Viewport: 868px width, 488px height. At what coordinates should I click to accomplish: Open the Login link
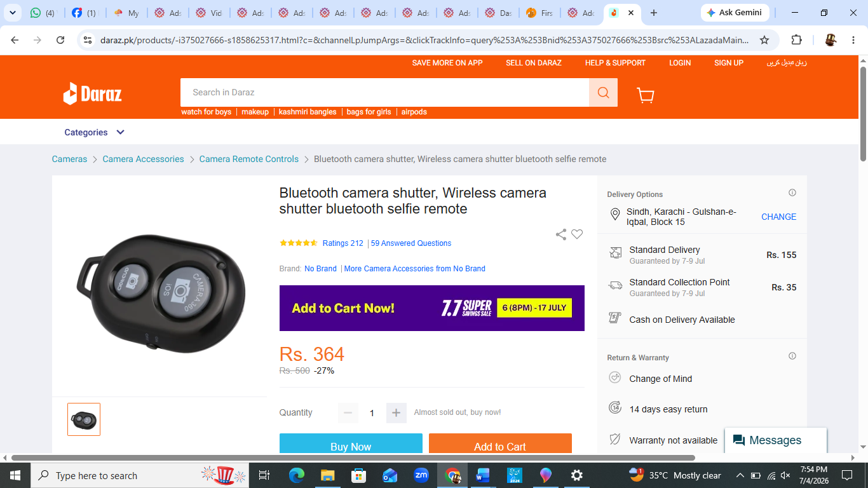(x=680, y=63)
